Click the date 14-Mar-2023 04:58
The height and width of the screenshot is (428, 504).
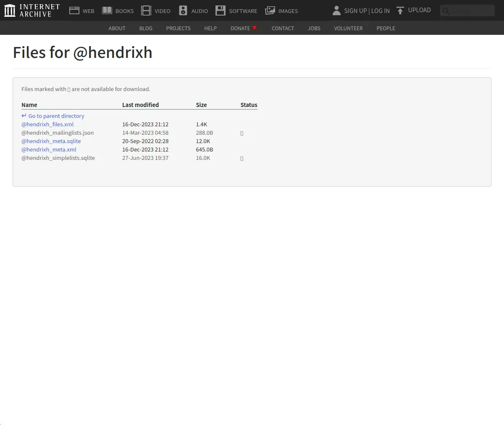[145, 133]
